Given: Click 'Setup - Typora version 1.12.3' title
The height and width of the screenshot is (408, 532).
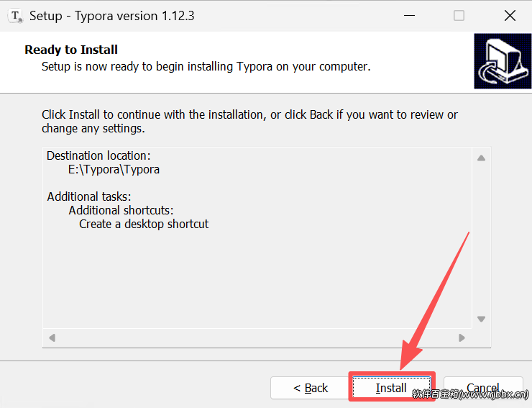Looking at the screenshot, I should 112,16.
